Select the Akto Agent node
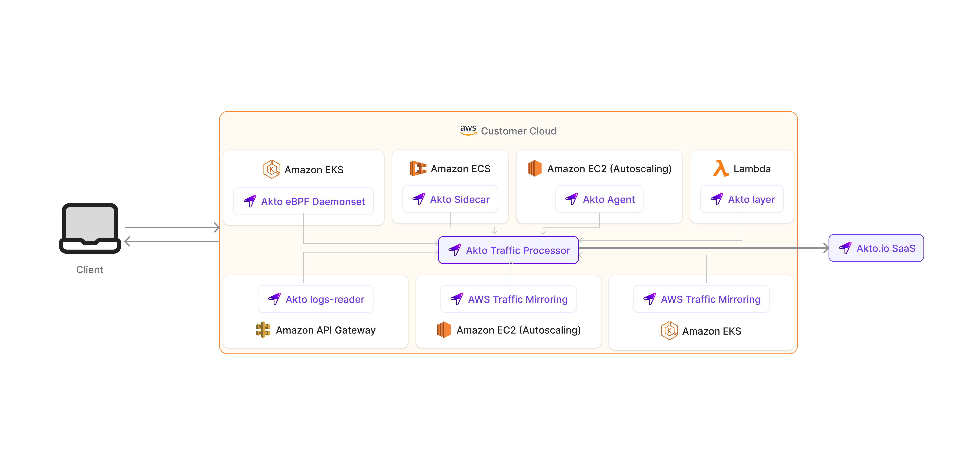Image resolution: width=980 pixels, height=468 pixels. click(x=599, y=199)
